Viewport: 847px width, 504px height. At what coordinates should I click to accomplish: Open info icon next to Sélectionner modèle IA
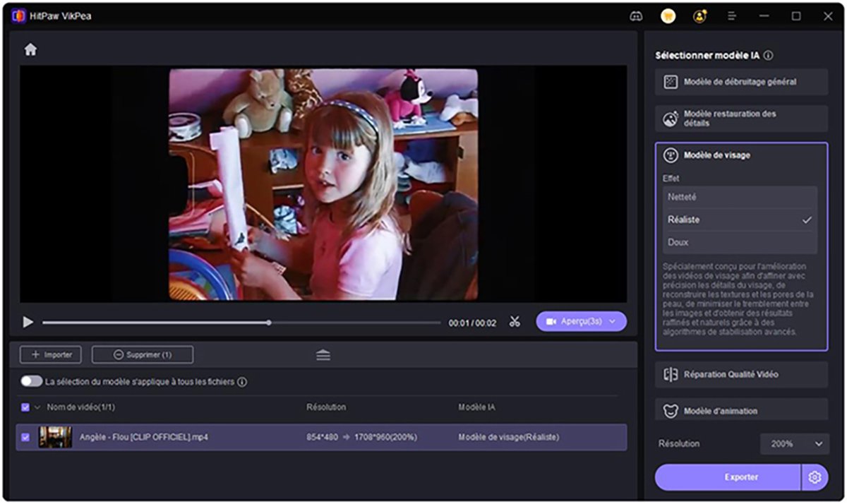[x=768, y=55]
